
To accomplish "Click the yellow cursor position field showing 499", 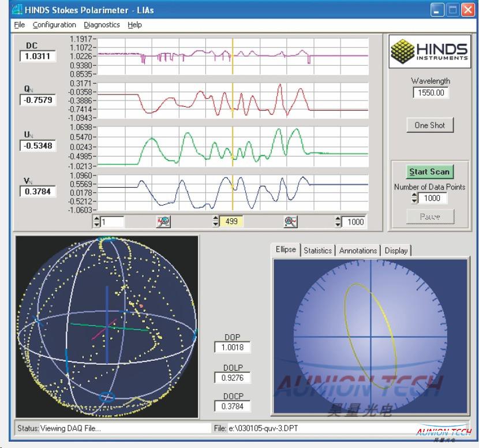I will [231, 221].
